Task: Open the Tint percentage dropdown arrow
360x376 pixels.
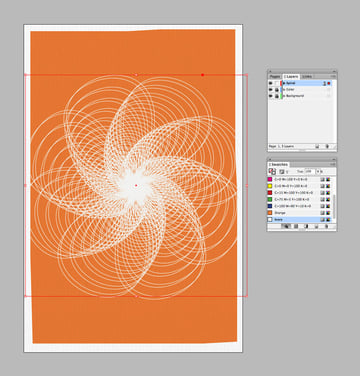Action: click(x=317, y=171)
